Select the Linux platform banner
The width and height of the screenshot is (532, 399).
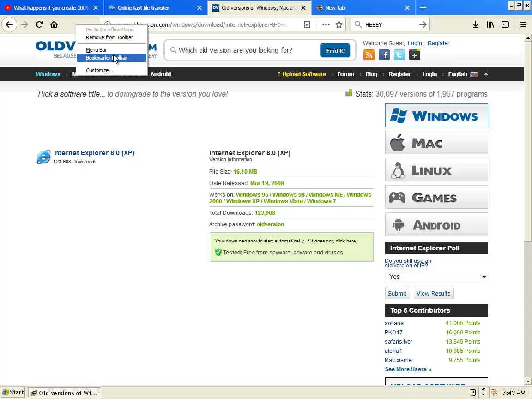(x=436, y=169)
